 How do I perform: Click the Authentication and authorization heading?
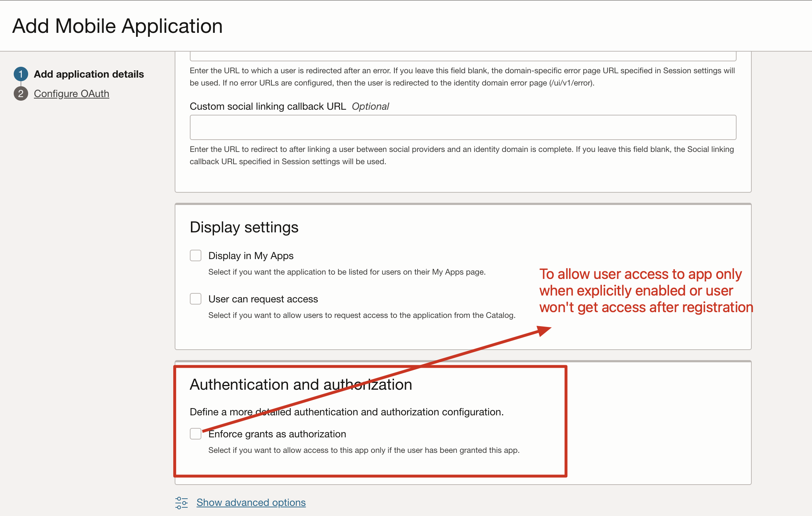coord(301,384)
